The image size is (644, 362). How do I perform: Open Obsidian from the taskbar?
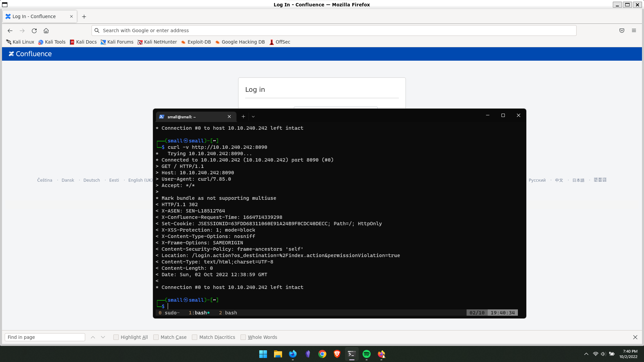tap(308, 354)
